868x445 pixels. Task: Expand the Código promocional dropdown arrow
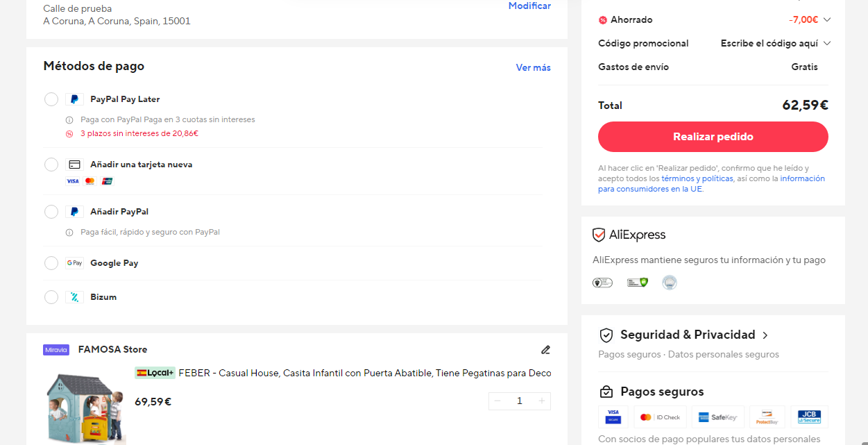[826, 44]
